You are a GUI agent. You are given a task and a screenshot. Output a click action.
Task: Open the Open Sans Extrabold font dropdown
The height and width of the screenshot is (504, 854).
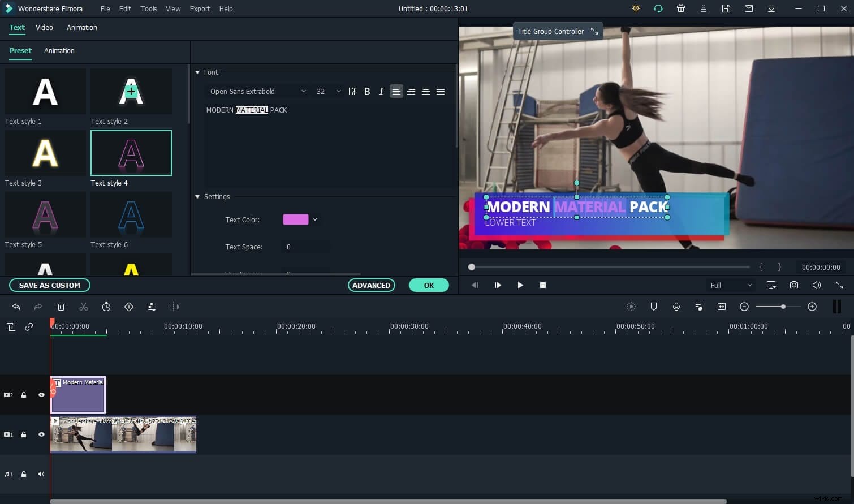point(257,91)
